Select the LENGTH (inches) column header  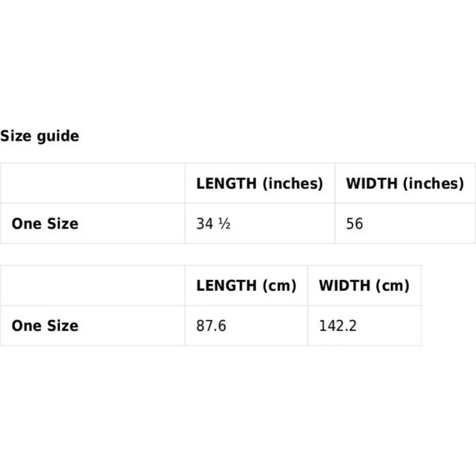point(260,183)
